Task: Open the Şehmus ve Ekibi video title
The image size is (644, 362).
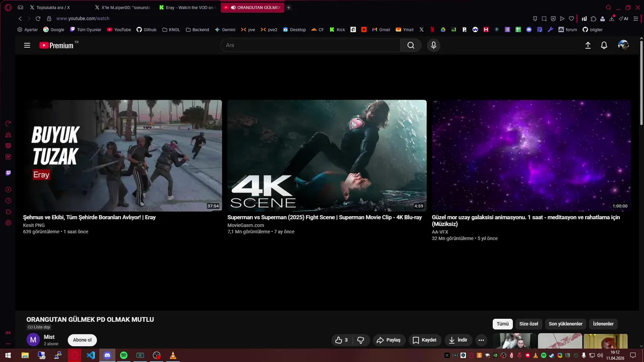Action: (90, 218)
